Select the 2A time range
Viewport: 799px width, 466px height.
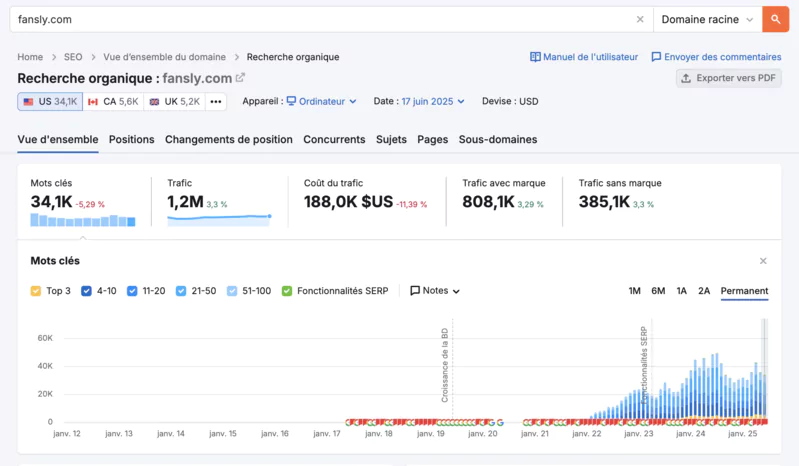pyautogui.click(x=704, y=291)
